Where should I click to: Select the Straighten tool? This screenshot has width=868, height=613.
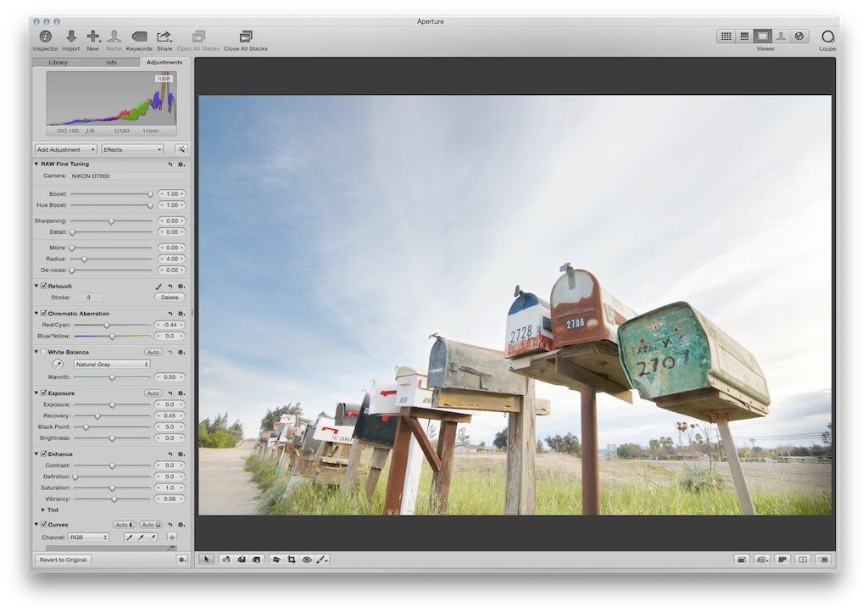tap(275, 560)
